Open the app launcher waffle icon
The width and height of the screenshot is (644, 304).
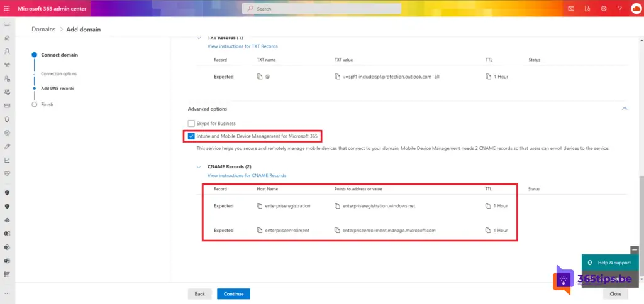(7, 9)
